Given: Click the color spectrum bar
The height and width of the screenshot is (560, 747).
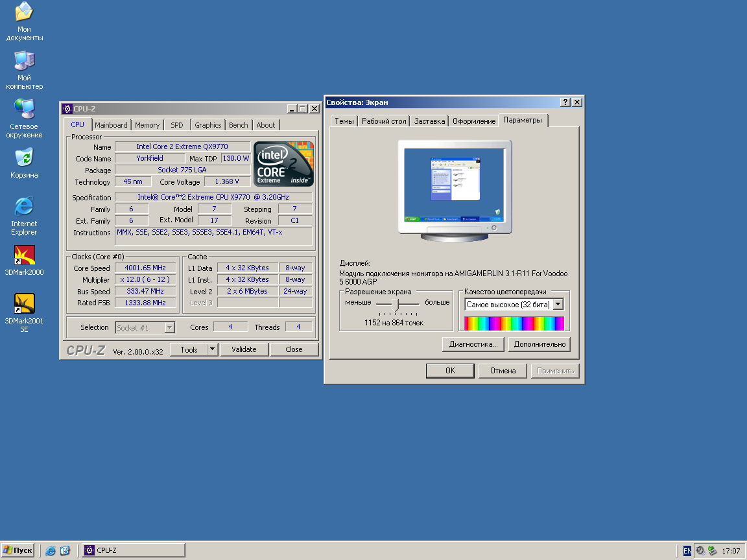Looking at the screenshot, I should [x=514, y=323].
